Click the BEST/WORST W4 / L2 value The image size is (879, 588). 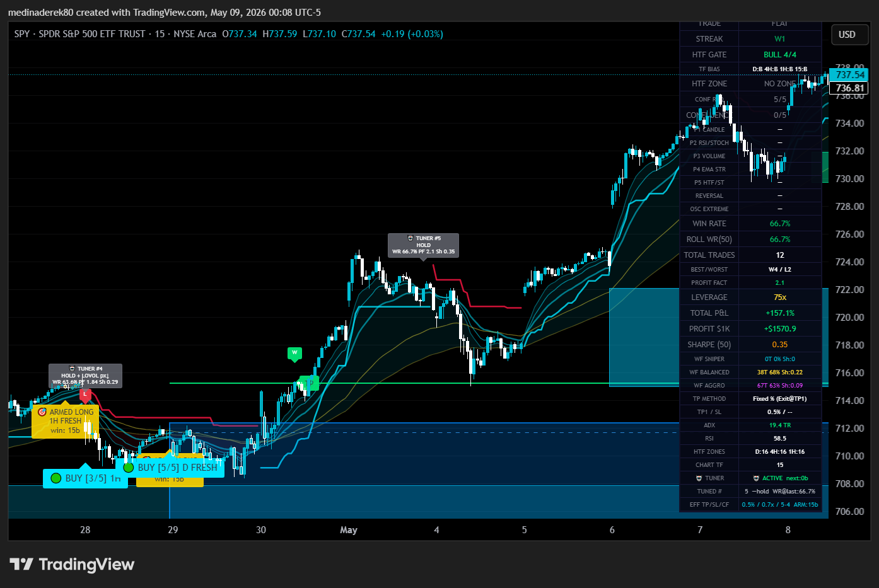click(780, 270)
